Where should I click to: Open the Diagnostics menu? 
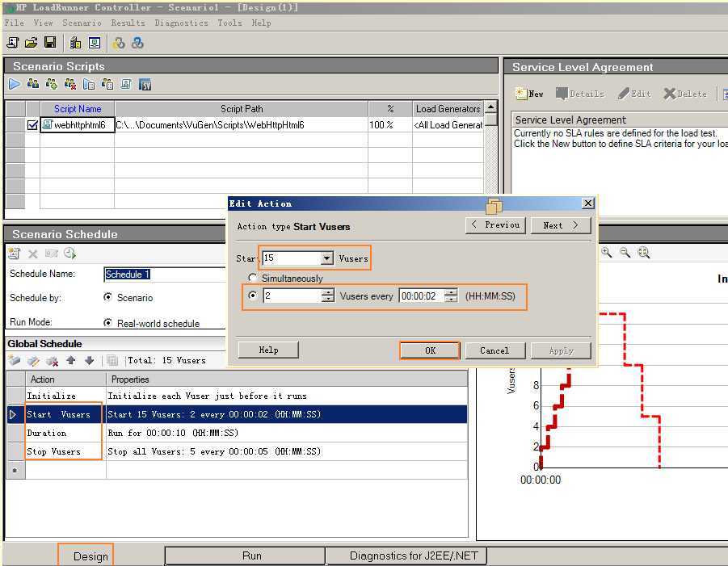[181, 23]
